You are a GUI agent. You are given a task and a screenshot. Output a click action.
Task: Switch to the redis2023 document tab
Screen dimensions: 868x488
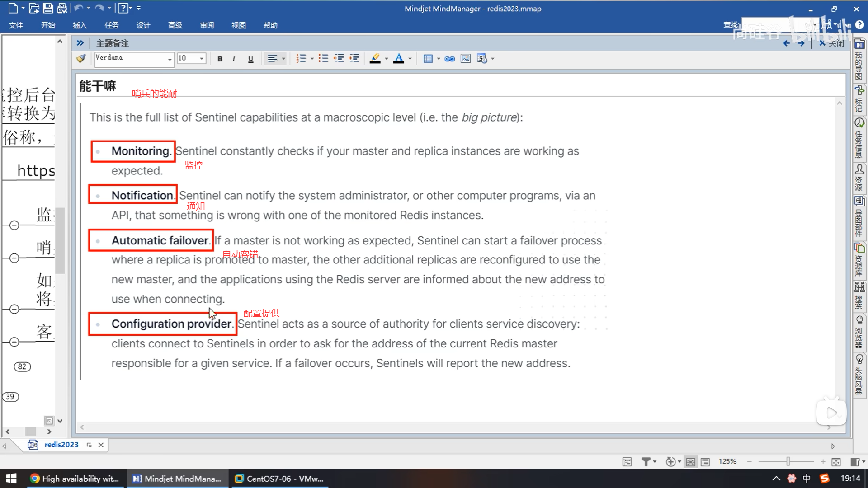[x=61, y=445]
